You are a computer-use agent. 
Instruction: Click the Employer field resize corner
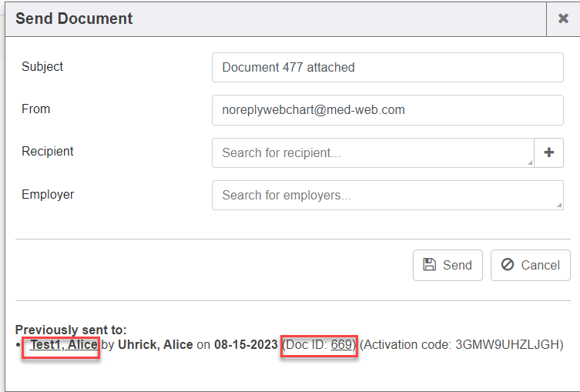click(x=559, y=206)
